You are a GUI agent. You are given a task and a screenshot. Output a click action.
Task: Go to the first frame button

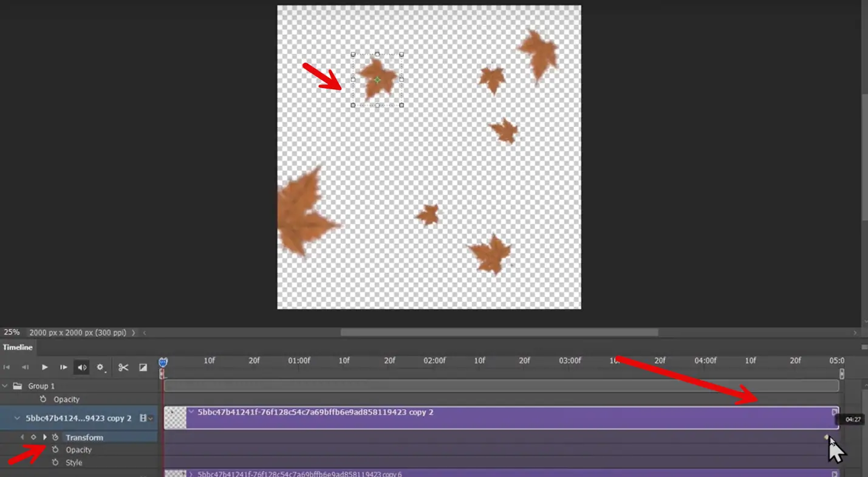coord(7,368)
